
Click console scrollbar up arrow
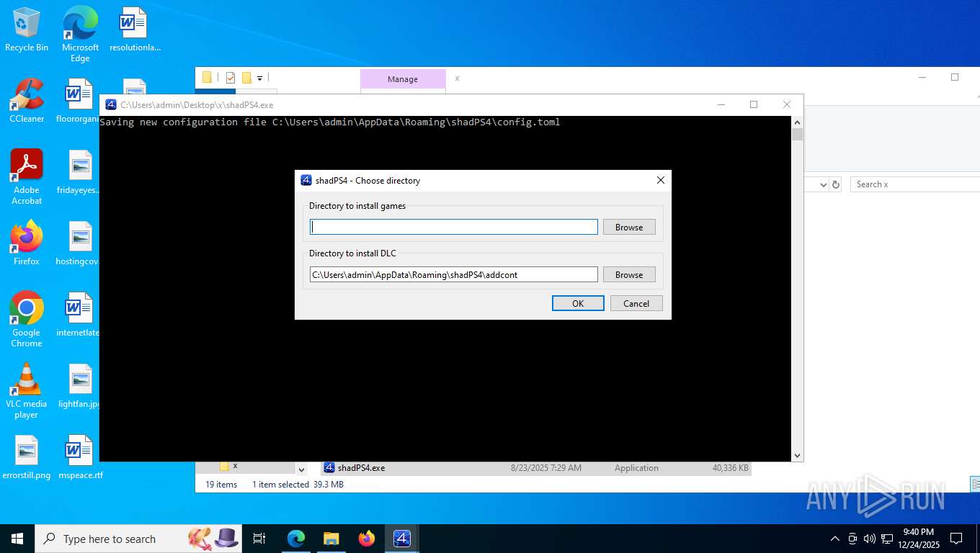pos(797,122)
